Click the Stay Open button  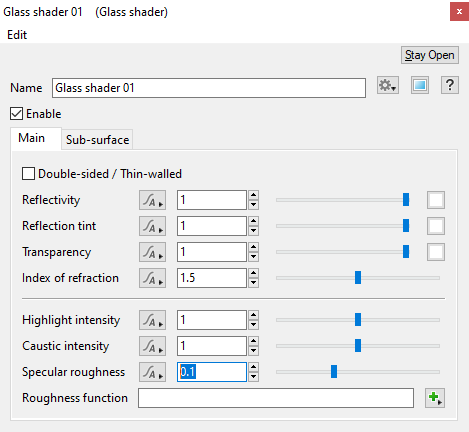tap(430, 55)
